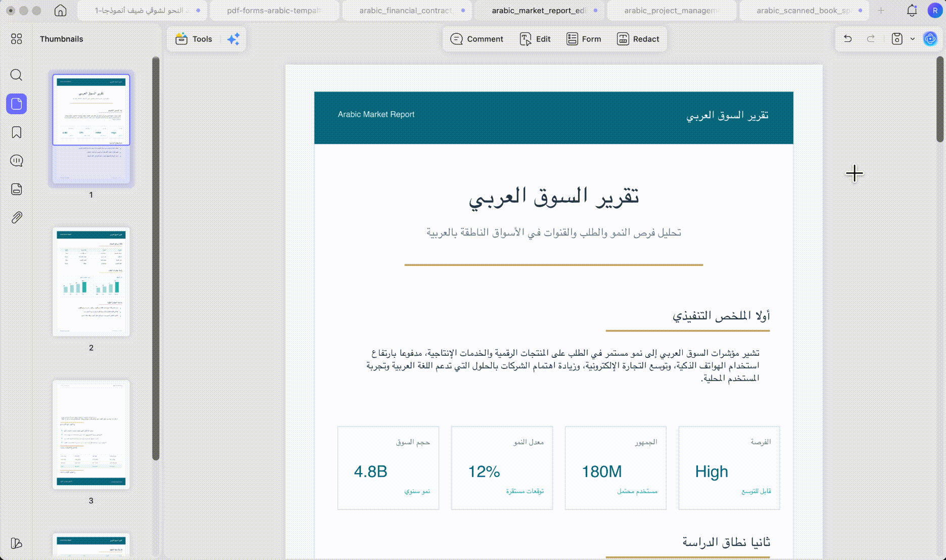Switch to the first Arabic-titled tab
This screenshot has width=946, height=560.
click(142, 11)
